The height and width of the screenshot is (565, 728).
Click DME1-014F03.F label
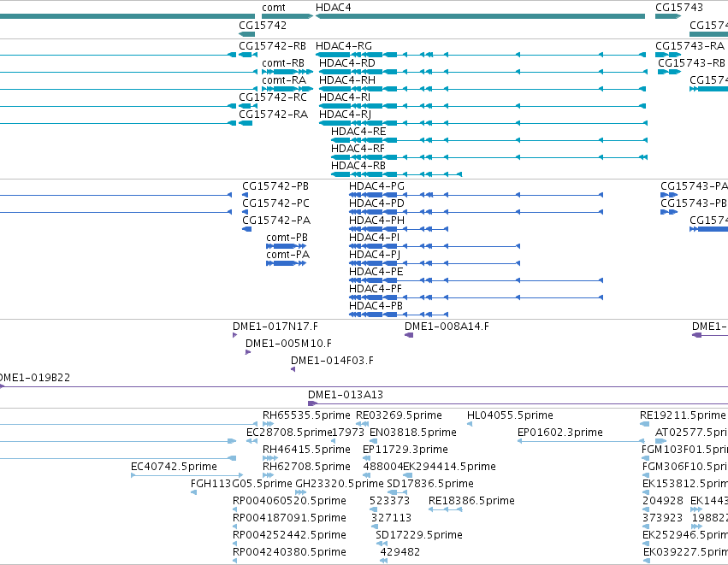click(332, 361)
